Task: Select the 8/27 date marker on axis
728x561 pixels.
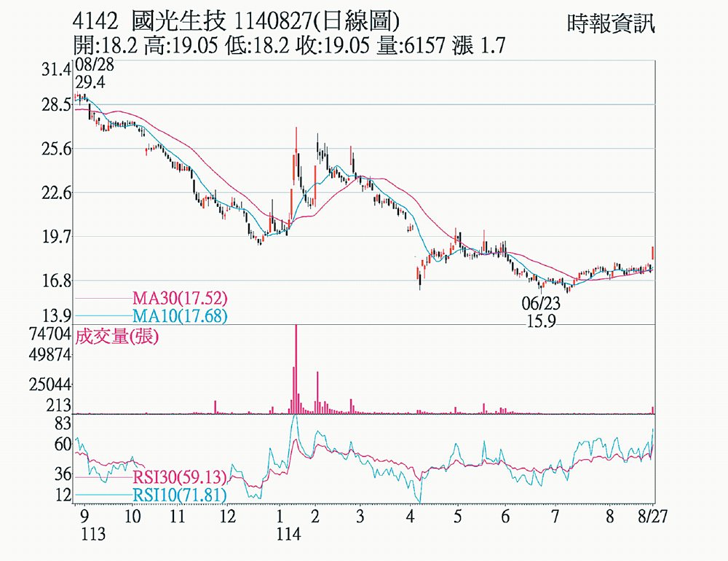Action: (653, 517)
